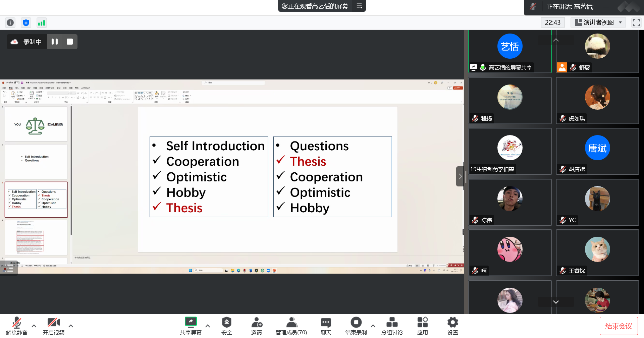Pause the cloud recording
644x338 pixels.
click(x=55, y=42)
